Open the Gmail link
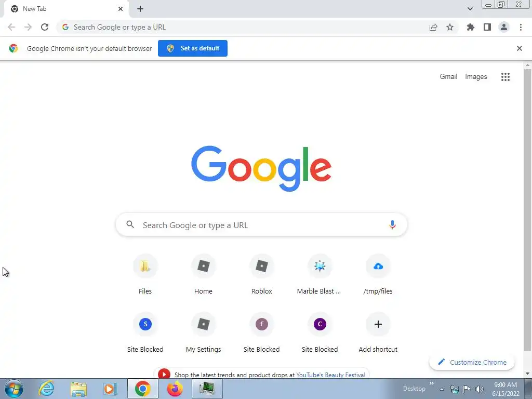Viewport: 532px width, 399px height. pos(448,77)
